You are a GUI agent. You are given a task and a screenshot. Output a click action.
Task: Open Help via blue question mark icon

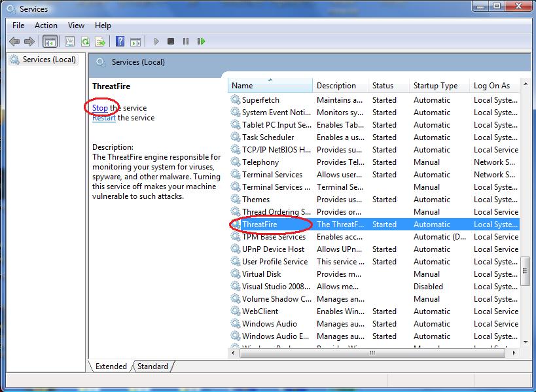click(x=120, y=41)
